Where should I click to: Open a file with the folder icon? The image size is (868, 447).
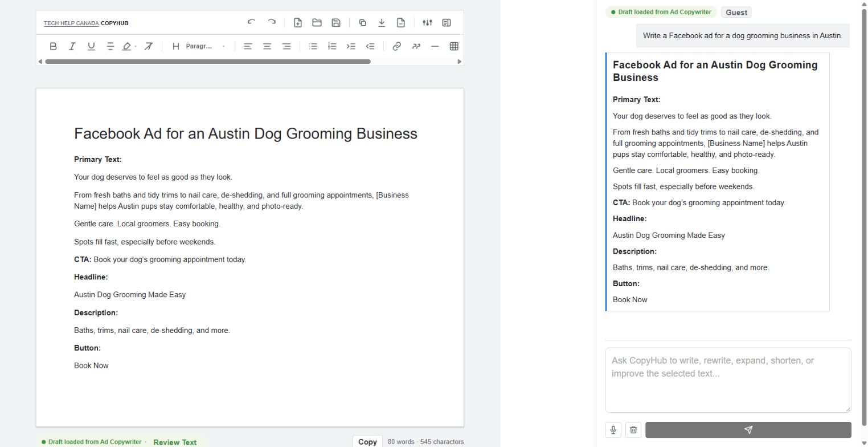[x=317, y=23]
